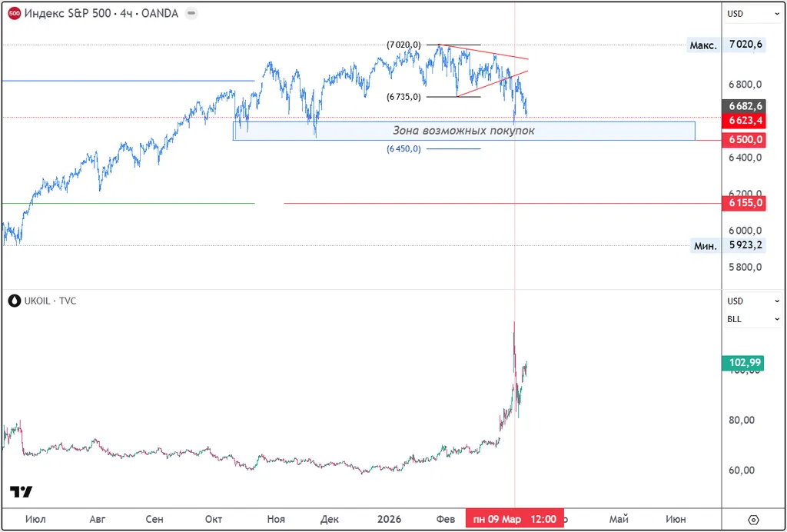Click the red 6 155,0 level price label
787x532 pixels.
[742, 203]
